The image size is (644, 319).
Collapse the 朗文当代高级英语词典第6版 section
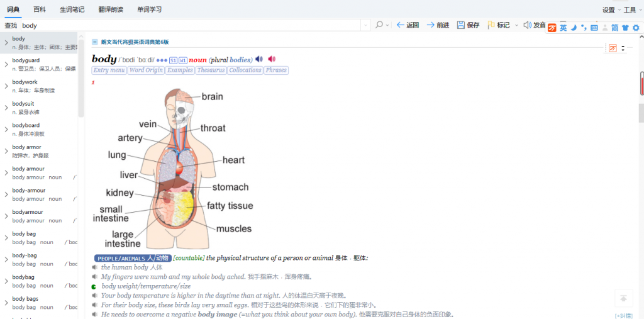point(95,42)
